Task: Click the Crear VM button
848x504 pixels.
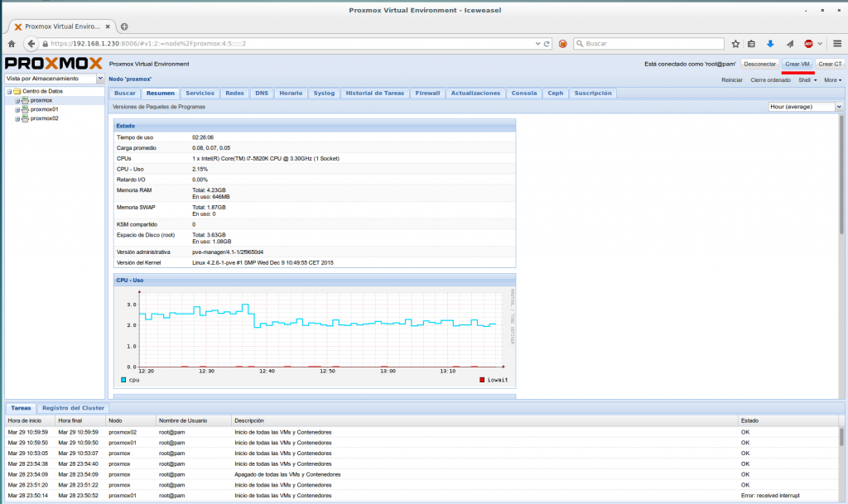Action: coord(797,64)
